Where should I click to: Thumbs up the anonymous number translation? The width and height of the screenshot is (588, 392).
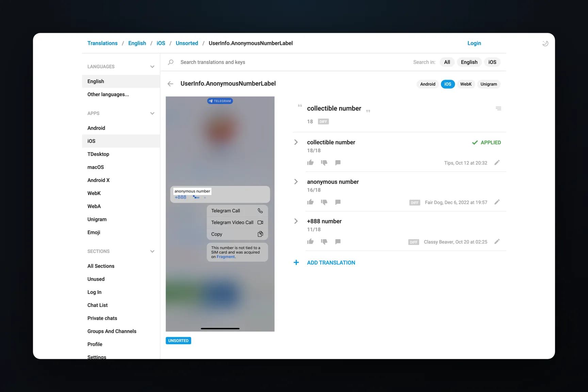click(x=310, y=202)
